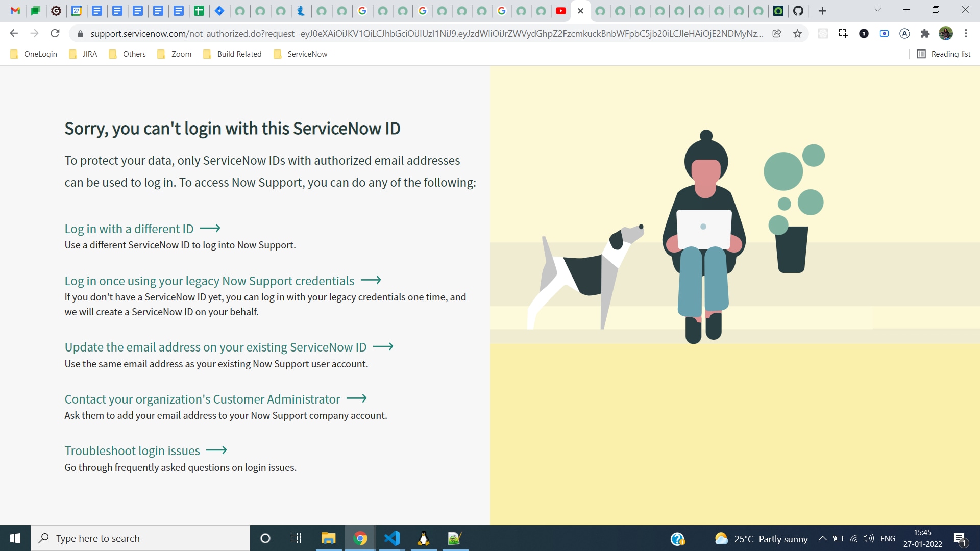Viewport: 980px width, 551px height.
Task: Open the Chrome three-dot menu
Action: (966, 33)
